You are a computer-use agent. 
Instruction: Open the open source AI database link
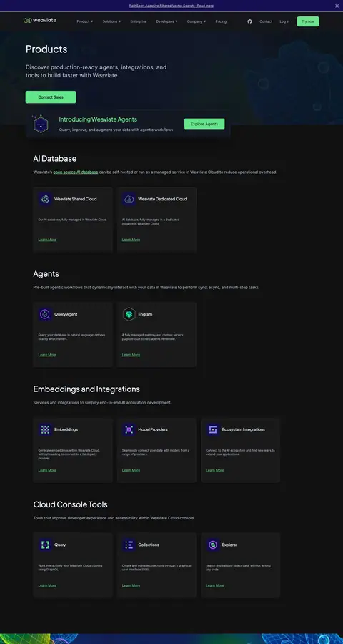(76, 172)
